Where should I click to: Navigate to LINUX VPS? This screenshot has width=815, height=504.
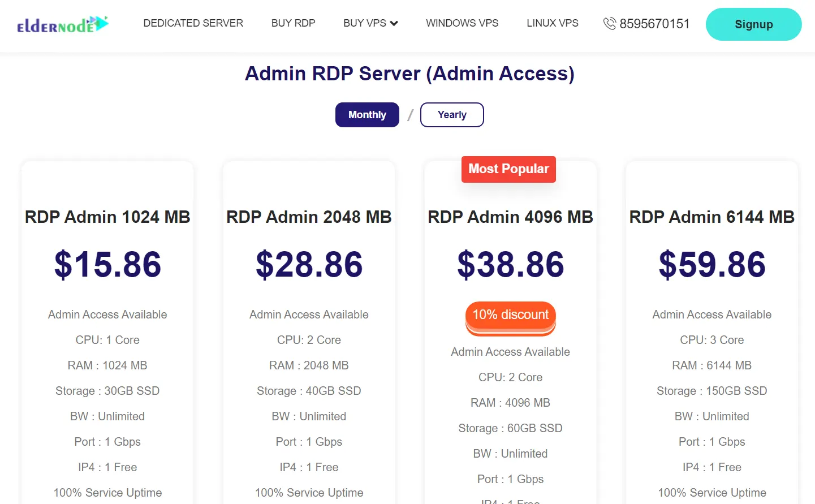[x=552, y=23]
